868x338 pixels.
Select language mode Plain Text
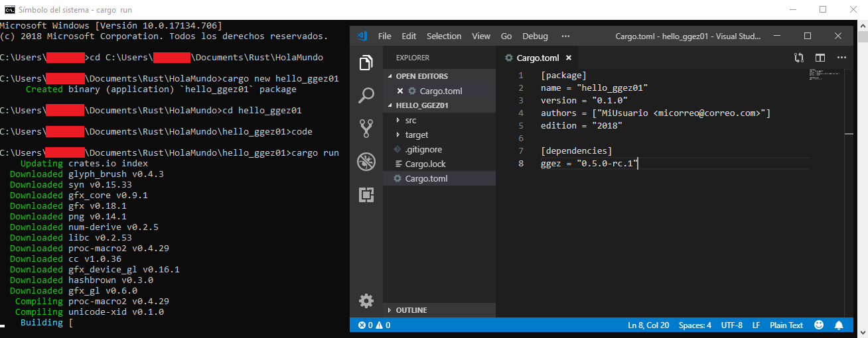click(x=786, y=325)
